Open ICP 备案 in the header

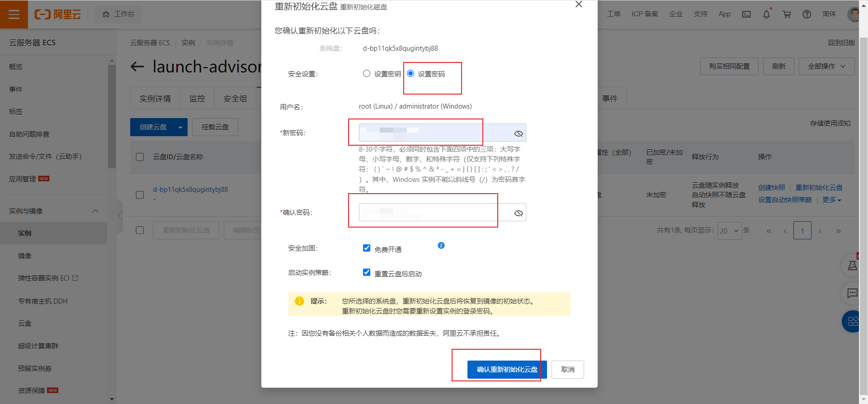(645, 14)
